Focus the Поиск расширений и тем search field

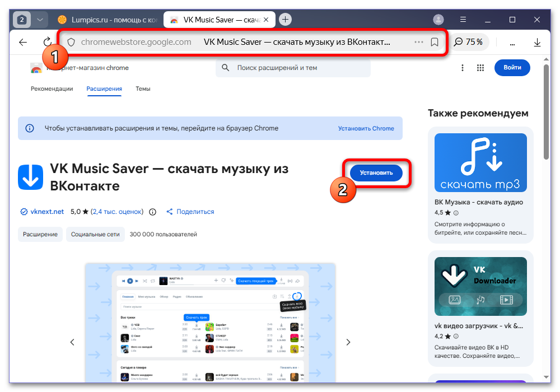click(x=293, y=68)
